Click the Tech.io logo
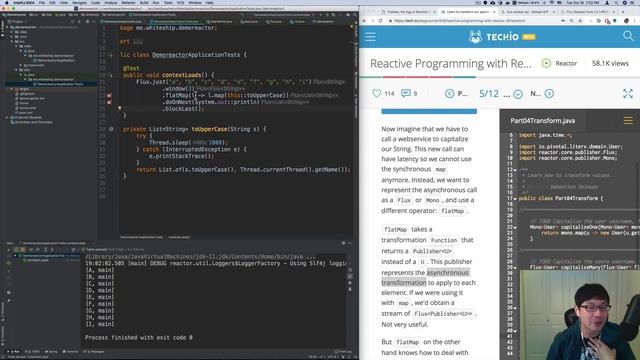The image size is (640, 360). tap(502, 37)
